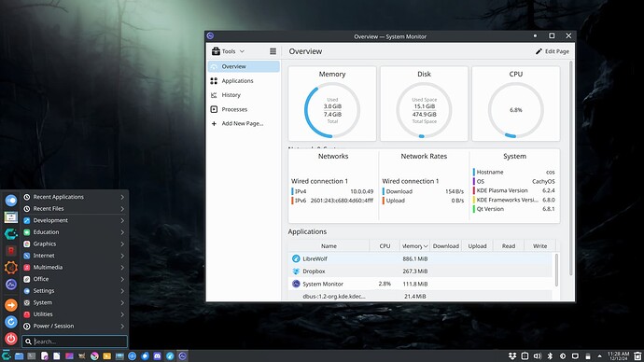Click the Applications table scrollbar
Screen dimensions: 644x362
pyautogui.click(x=556, y=270)
